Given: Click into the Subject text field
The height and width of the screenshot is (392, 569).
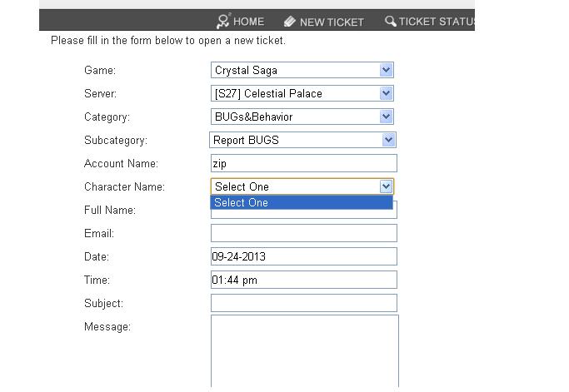Looking at the screenshot, I should tap(303, 304).
